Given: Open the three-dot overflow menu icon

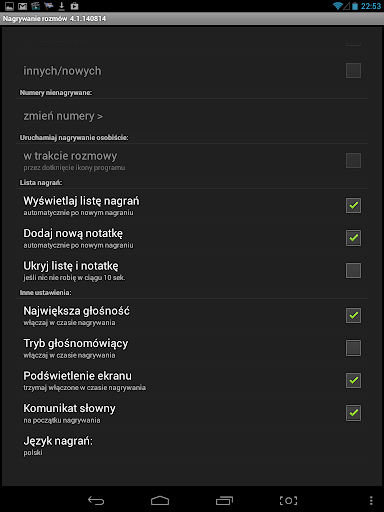Looking at the screenshot, I should point(371,500).
